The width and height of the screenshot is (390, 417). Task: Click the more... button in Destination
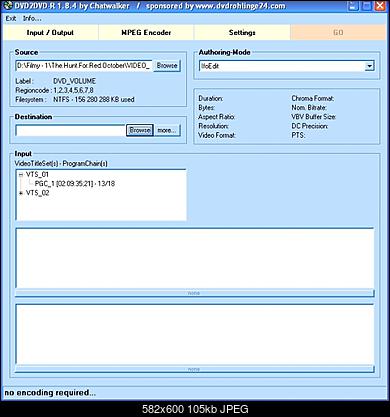click(x=167, y=130)
